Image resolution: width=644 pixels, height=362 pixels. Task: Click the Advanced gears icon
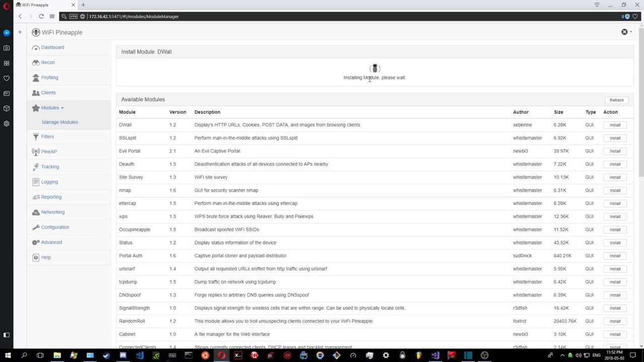click(36, 242)
